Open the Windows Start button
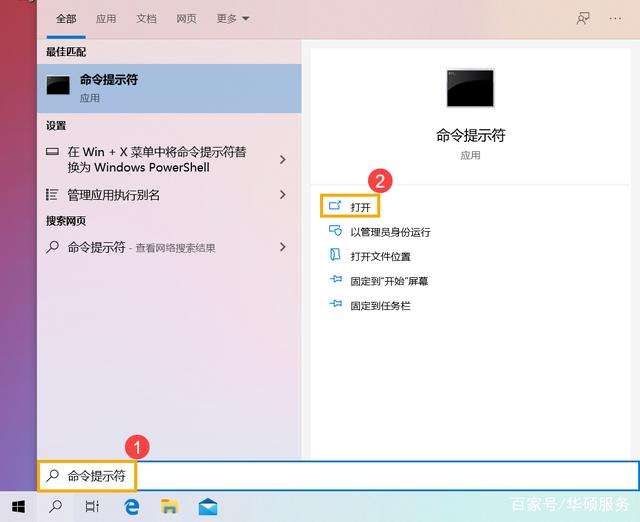The width and height of the screenshot is (640, 522). (18, 507)
